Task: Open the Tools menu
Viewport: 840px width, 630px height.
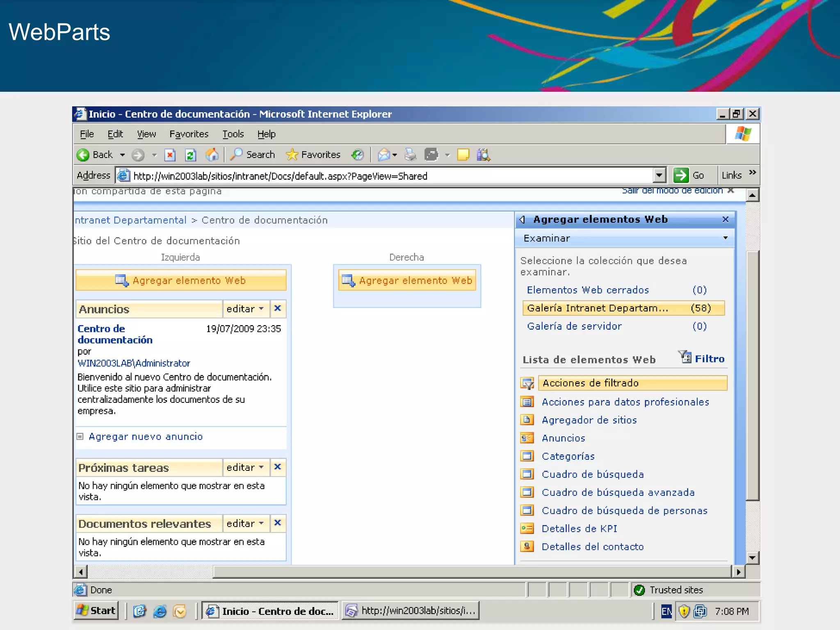Action: coord(233,134)
